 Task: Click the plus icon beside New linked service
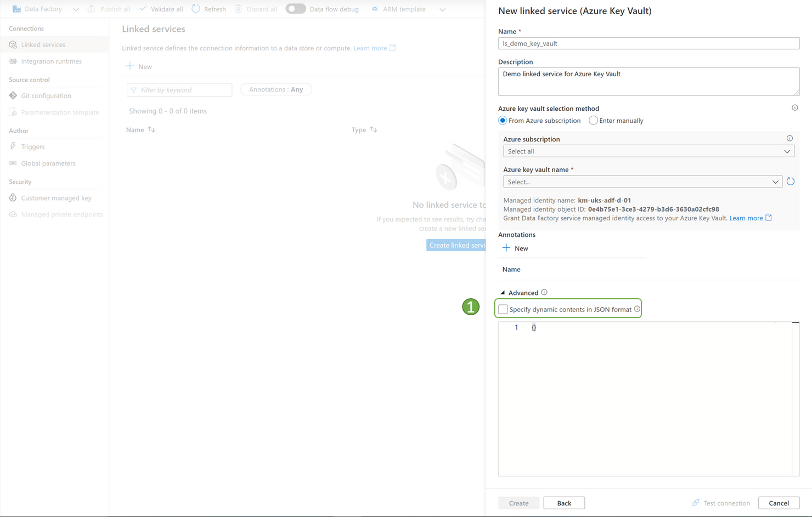(x=130, y=66)
